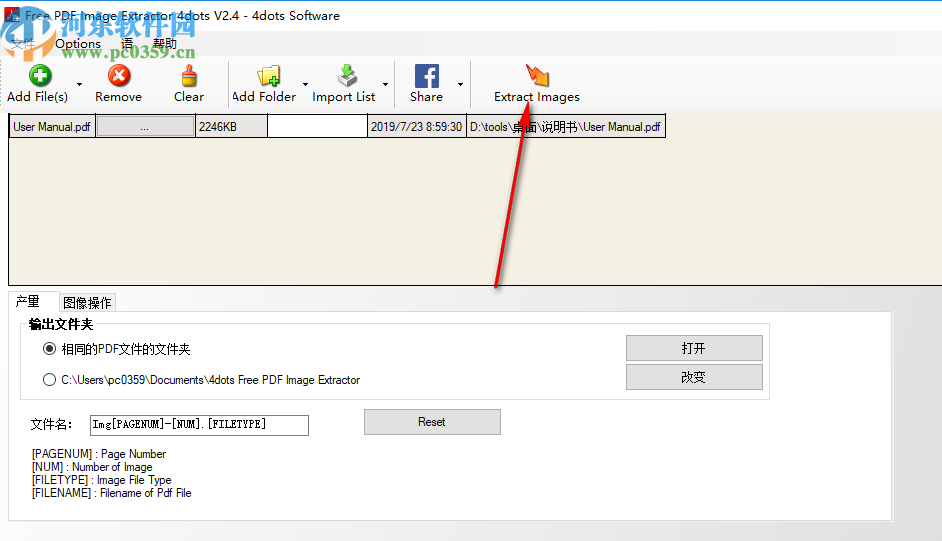Viewport: 942px width, 541px height.
Task: Click the D:\tools file path cell
Action: coord(565,127)
